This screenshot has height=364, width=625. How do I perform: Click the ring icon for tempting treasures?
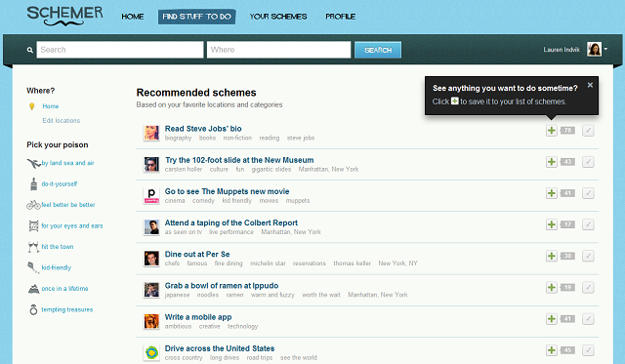coord(33,309)
